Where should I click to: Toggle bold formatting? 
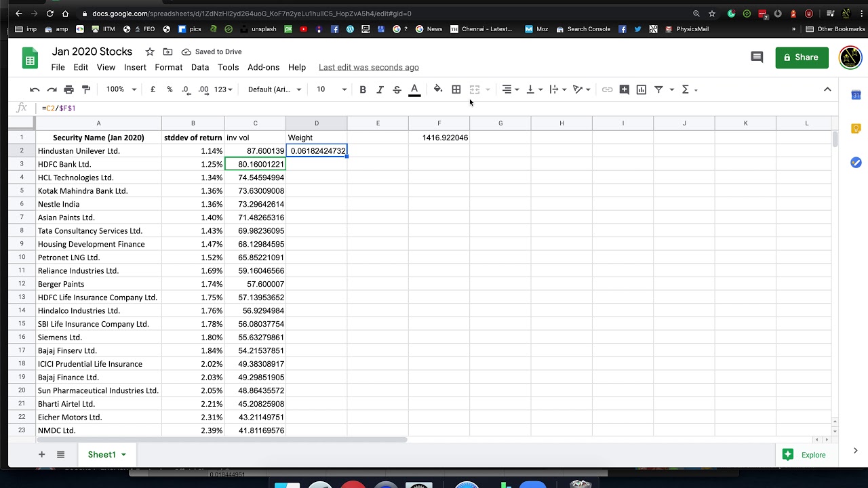pyautogui.click(x=363, y=89)
